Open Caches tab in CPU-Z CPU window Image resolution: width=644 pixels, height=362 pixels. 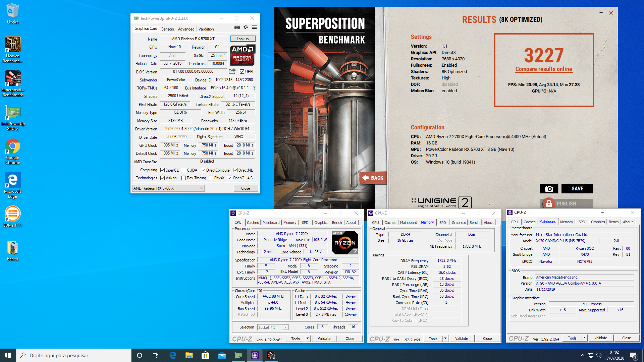pos(253,223)
